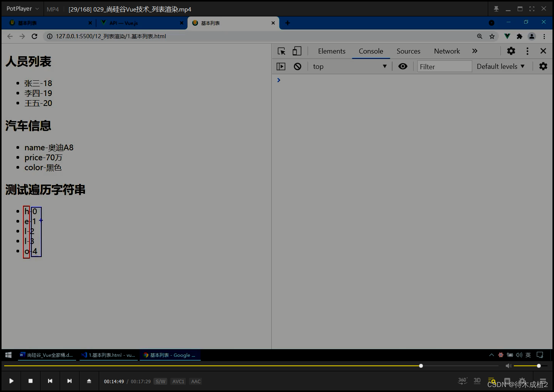554x392 pixels.
Task: Open the Windows Start menu
Action: click(x=8, y=355)
